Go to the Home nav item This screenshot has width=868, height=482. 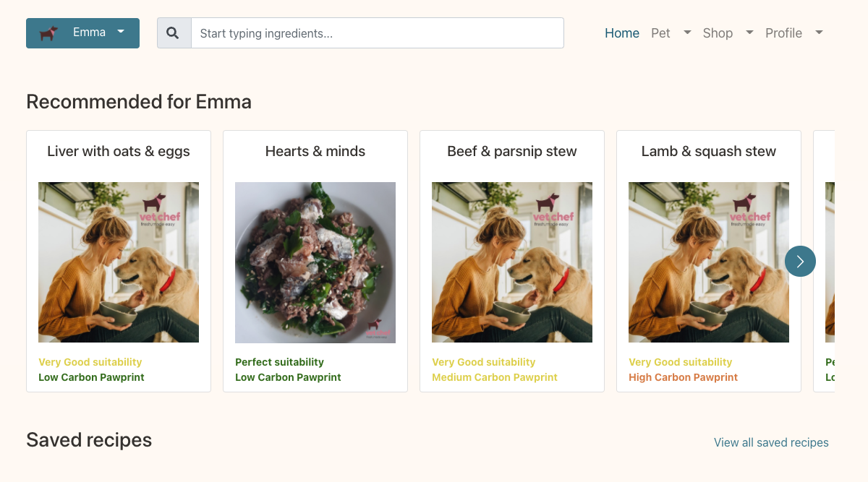click(622, 33)
